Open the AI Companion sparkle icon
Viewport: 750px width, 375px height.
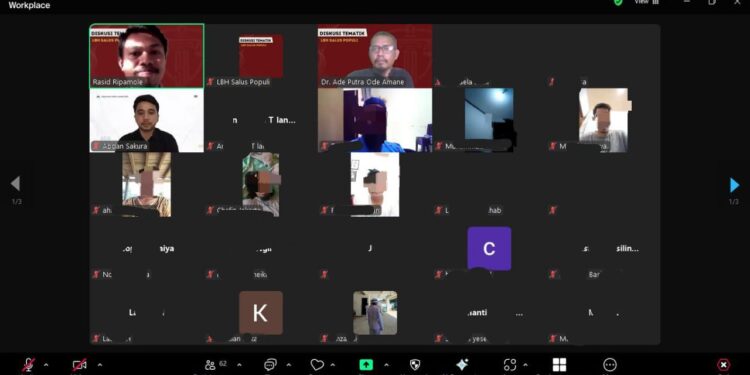tap(462, 365)
